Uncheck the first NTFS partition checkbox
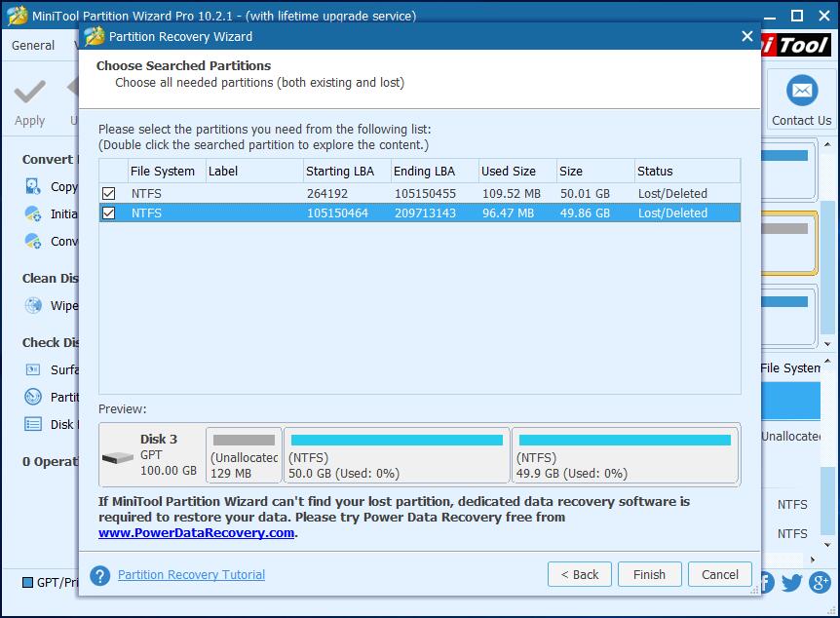The image size is (840, 618). click(x=109, y=194)
